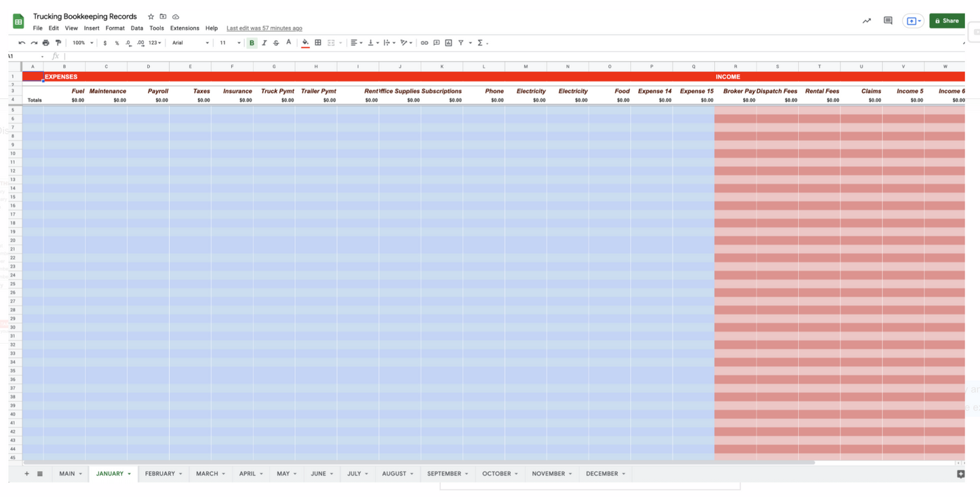Click the insert comment icon
The width and height of the screenshot is (980, 497).
(x=435, y=43)
